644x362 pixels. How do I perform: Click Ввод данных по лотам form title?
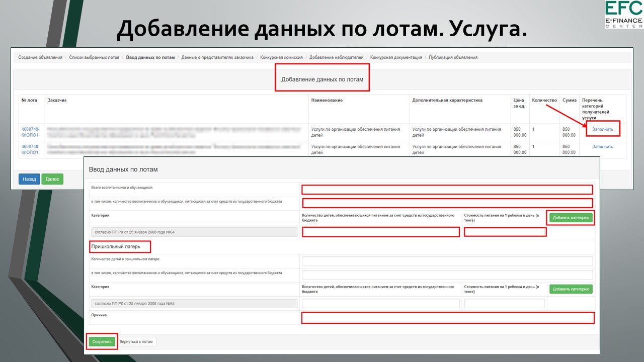[123, 169]
